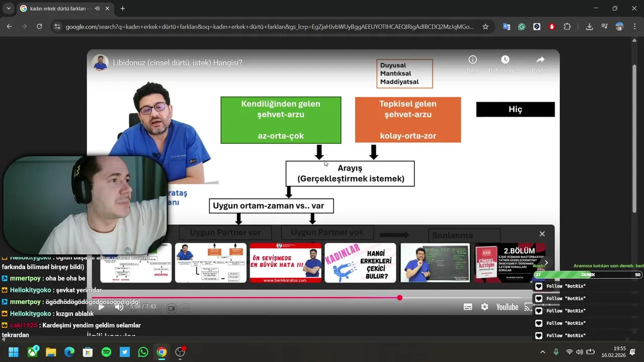Open the ÖN SEVİŞMEDE EN BÜYÜK HATA thumbnail
Screen dimensions: 644x362
coord(285,263)
